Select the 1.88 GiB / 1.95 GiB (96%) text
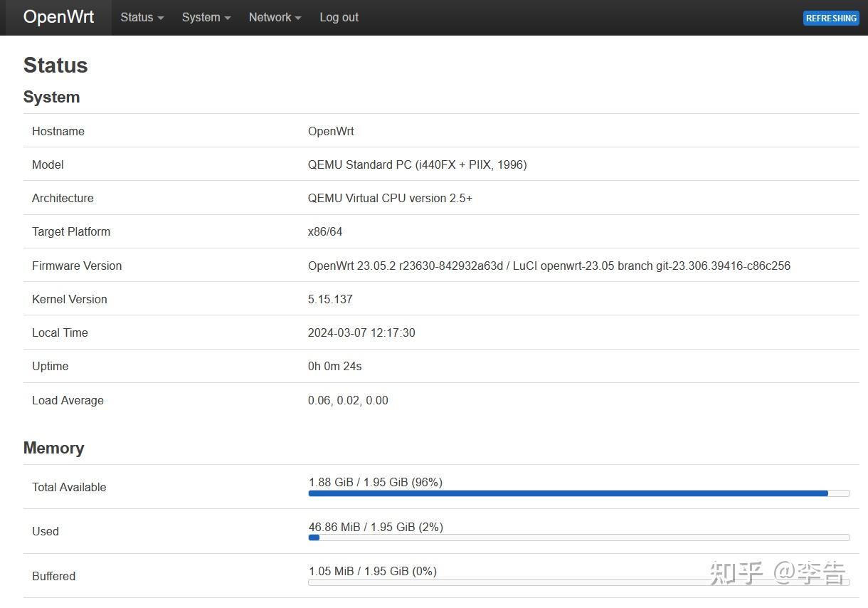Image resolution: width=868 pixels, height=608 pixels. click(x=376, y=482)
